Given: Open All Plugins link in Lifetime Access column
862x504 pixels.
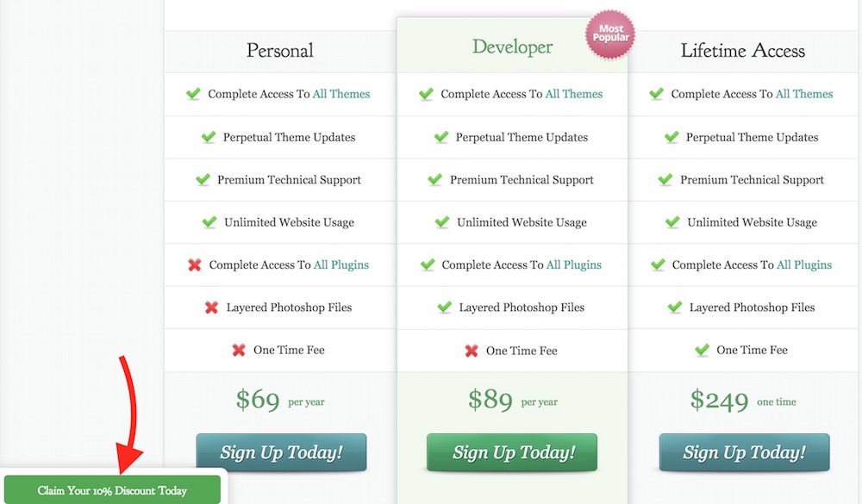Looking at the screenshot, I should (805, 264).
